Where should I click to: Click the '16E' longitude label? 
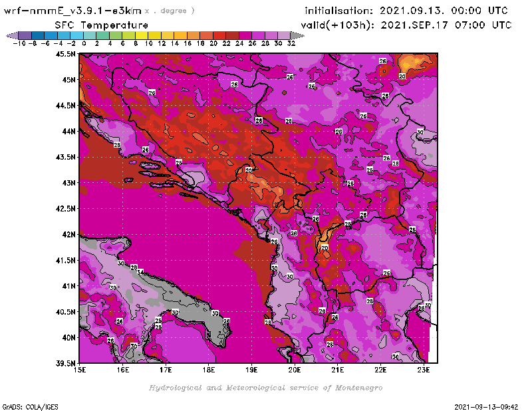point(123,370)
